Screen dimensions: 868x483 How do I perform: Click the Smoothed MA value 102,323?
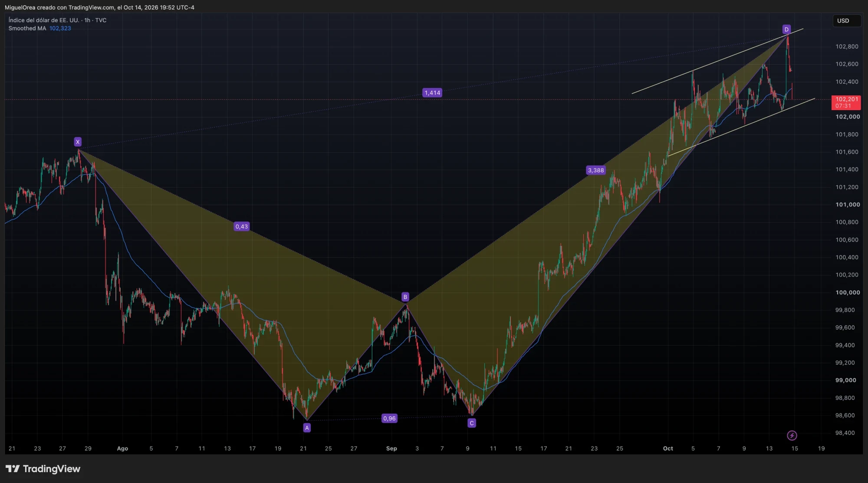tap(60, 29)
